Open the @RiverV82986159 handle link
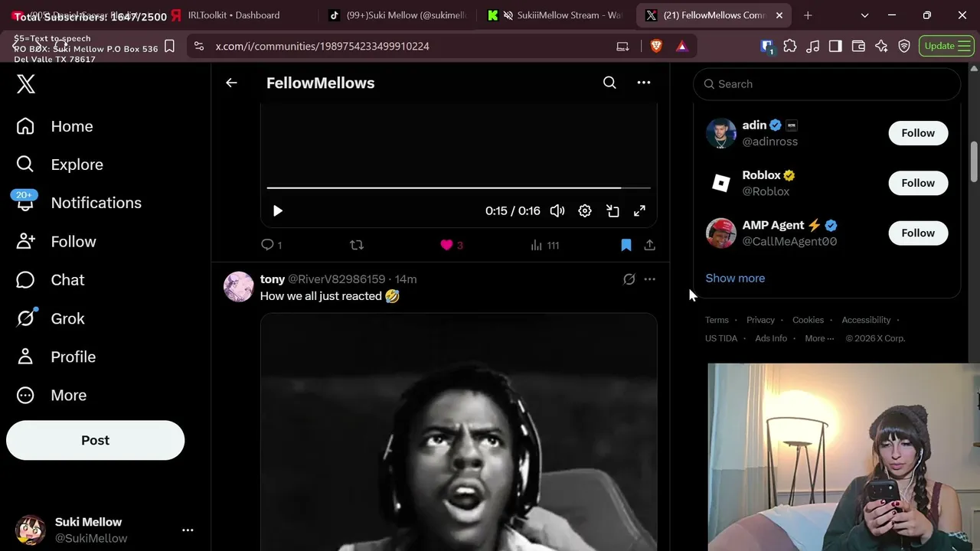The width and height of the screenshot is (980, 551). pos(337,279)
